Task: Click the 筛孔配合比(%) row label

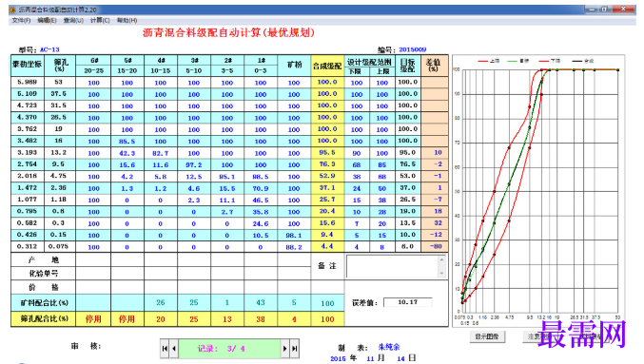Action: click(43, 319)
